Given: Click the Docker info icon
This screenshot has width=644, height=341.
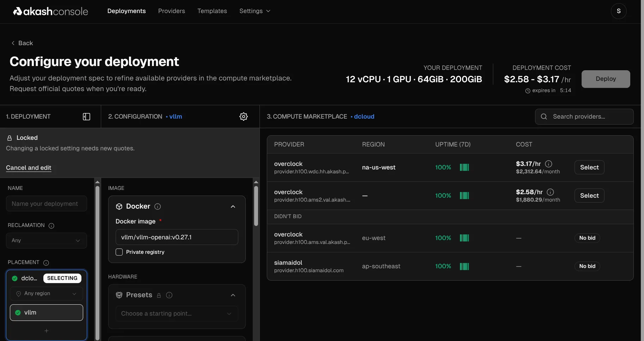Looking at the screenshot, I should tap(158, 207).
